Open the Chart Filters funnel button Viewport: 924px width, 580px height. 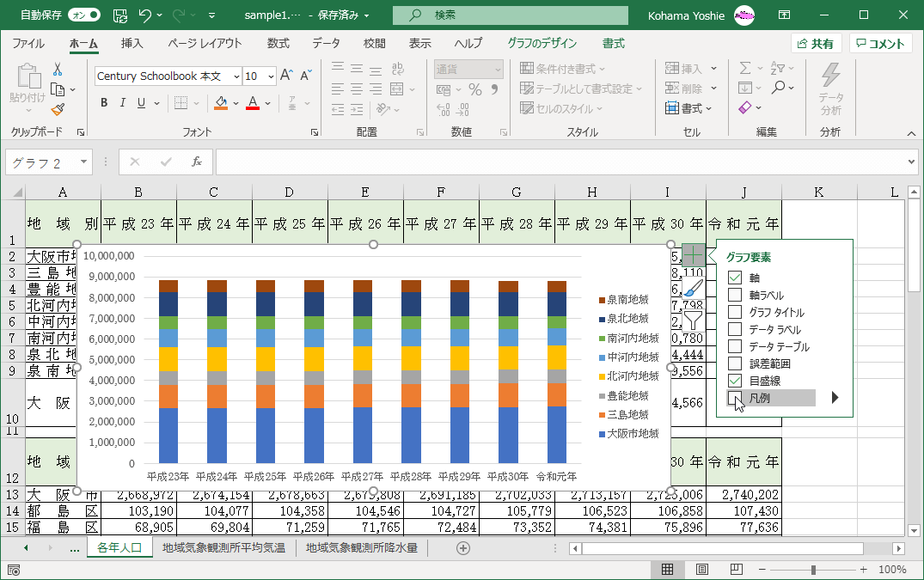(694, 321)
